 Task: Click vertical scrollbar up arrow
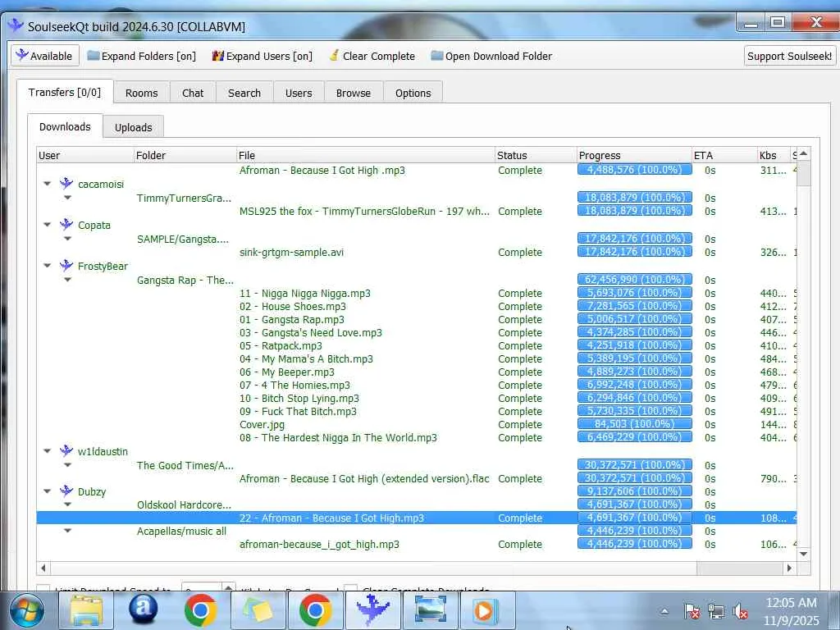click(x=804, y=153)
